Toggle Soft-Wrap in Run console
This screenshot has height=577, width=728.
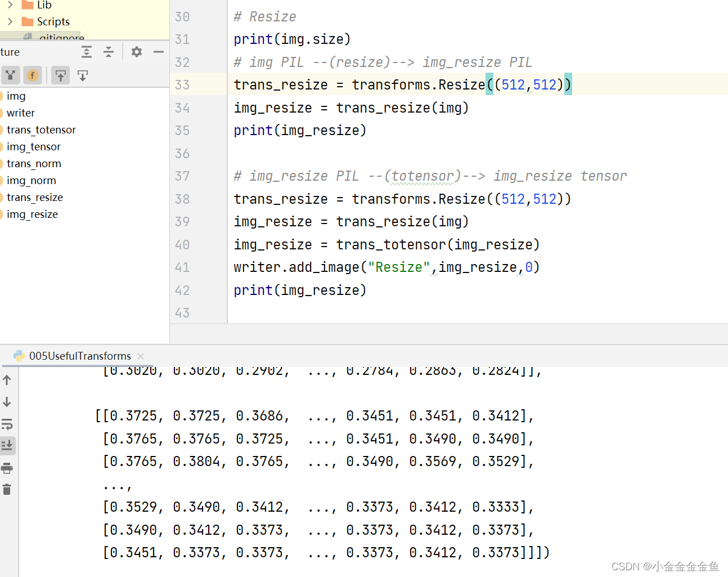coord(7,424)
